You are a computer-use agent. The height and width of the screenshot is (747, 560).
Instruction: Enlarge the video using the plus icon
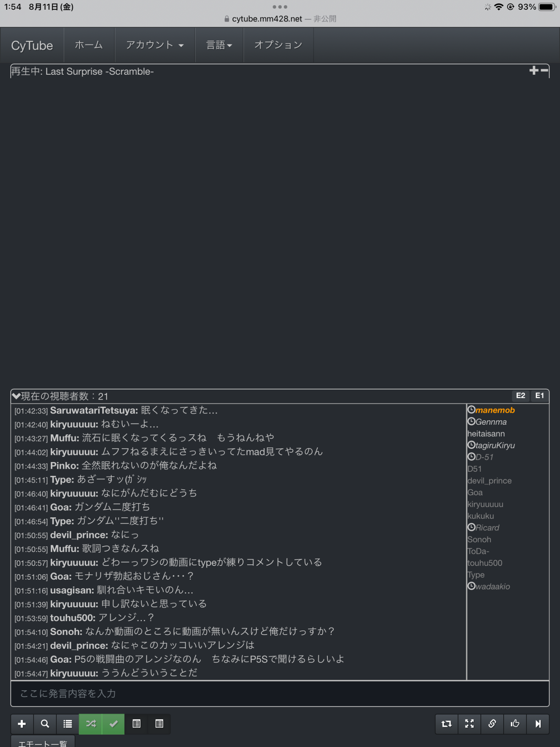533,70
